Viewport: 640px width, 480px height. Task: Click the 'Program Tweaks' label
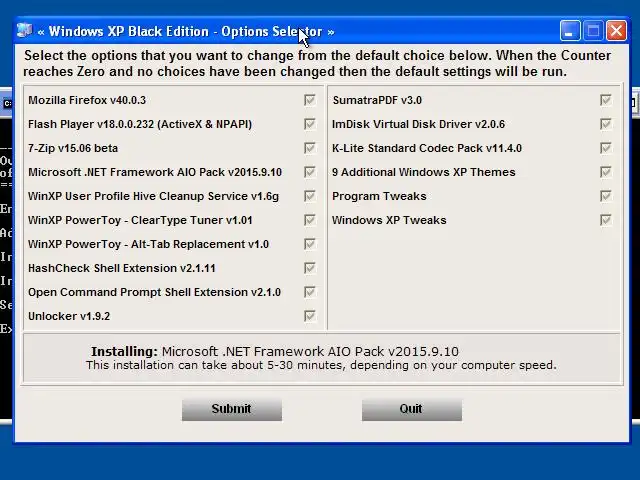[379, 196]
